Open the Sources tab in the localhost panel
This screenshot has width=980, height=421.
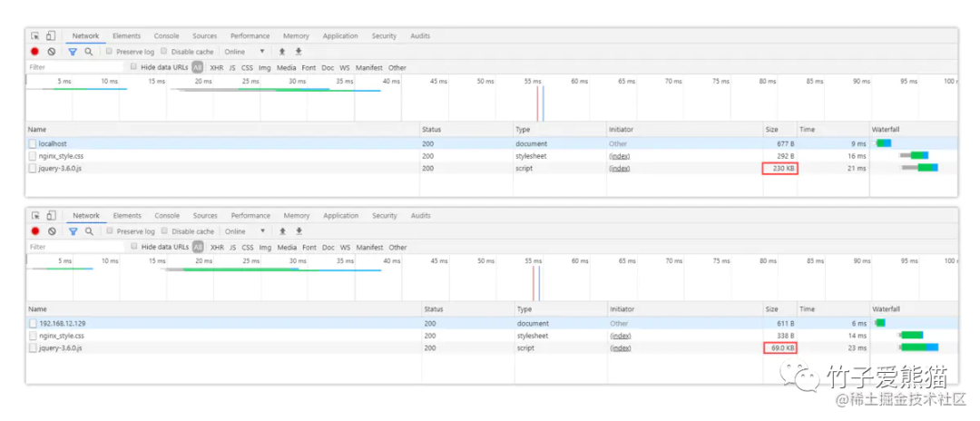[x=204, y=36]
